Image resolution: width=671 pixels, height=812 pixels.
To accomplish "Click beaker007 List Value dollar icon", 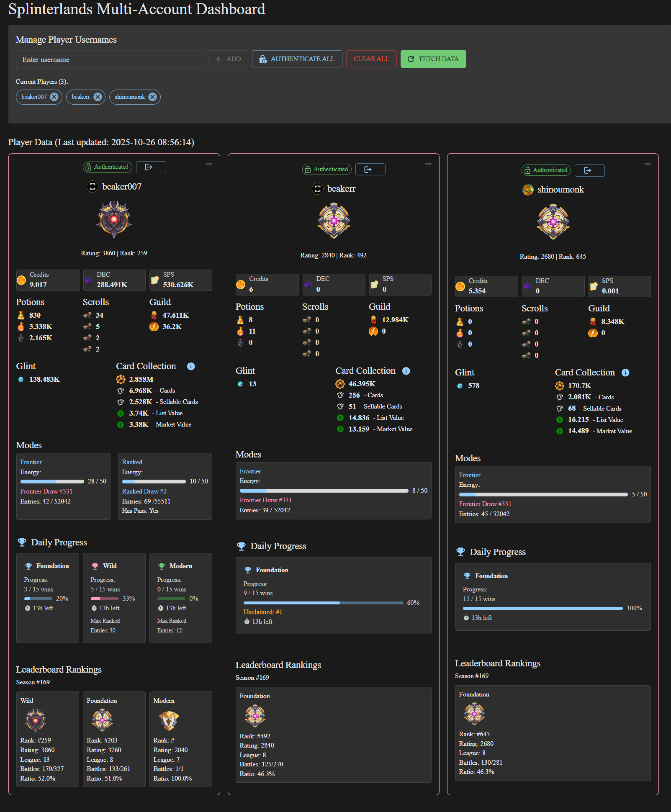I will (x=121, y=414).
